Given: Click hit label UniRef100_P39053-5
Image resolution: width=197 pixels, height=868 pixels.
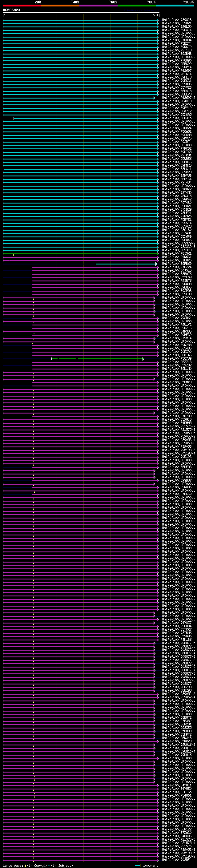Looking at the screenshot, I should pos(179,433).
